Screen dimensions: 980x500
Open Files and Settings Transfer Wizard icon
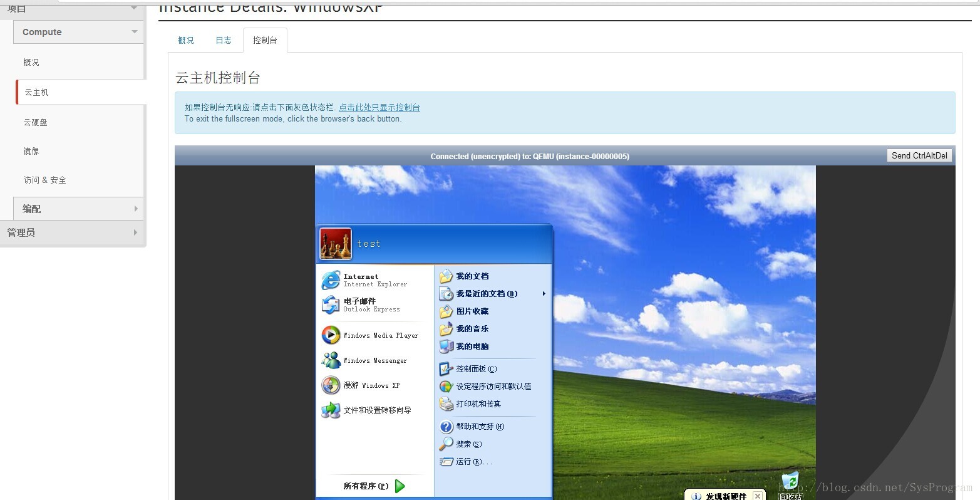331,410
